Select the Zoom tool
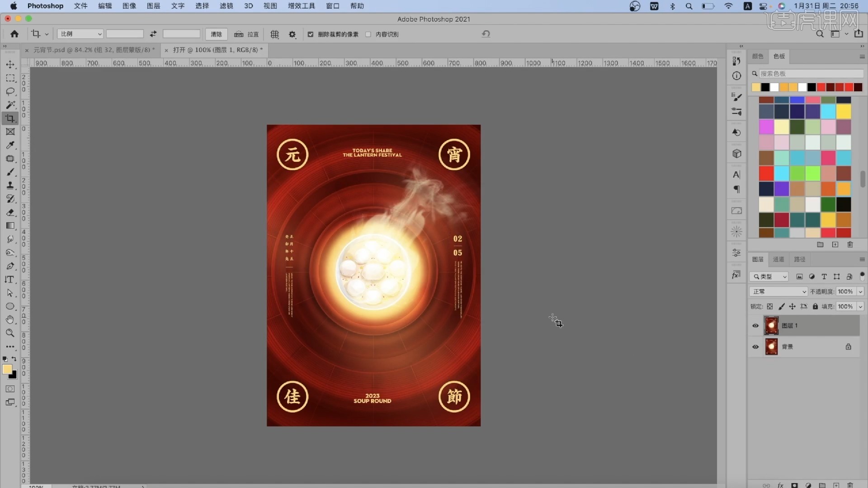The image size is (868, 488). [x=10, y=333]
